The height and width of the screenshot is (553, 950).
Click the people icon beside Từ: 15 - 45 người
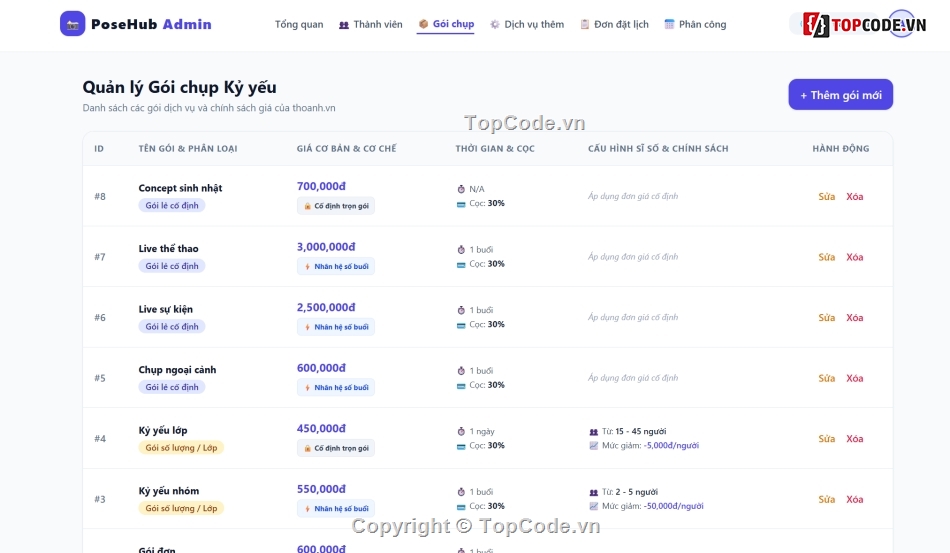point(594,432)
